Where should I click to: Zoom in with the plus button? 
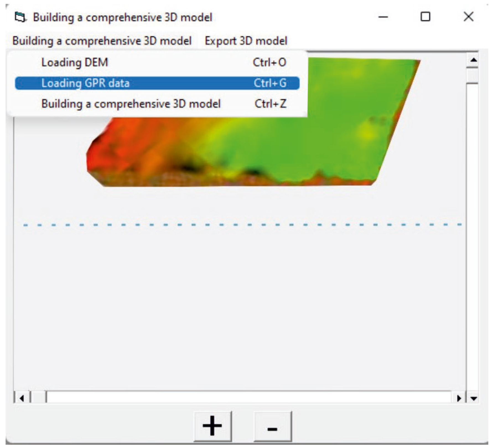pos(212,426)
